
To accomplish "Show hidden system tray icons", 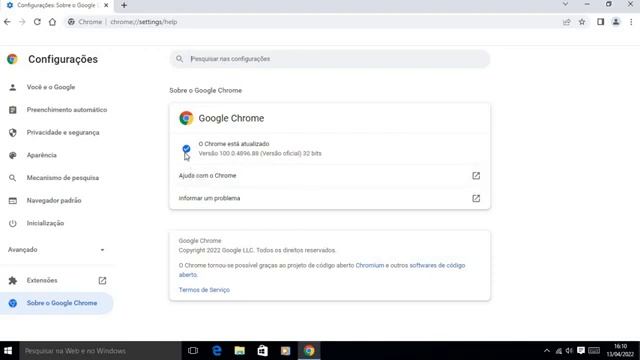I will pos(547,351).
